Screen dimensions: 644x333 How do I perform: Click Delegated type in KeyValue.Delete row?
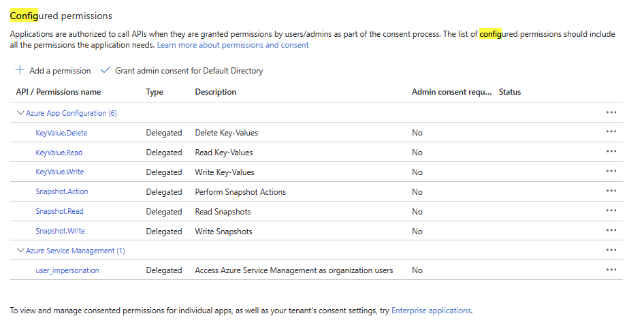pos(164,133)
